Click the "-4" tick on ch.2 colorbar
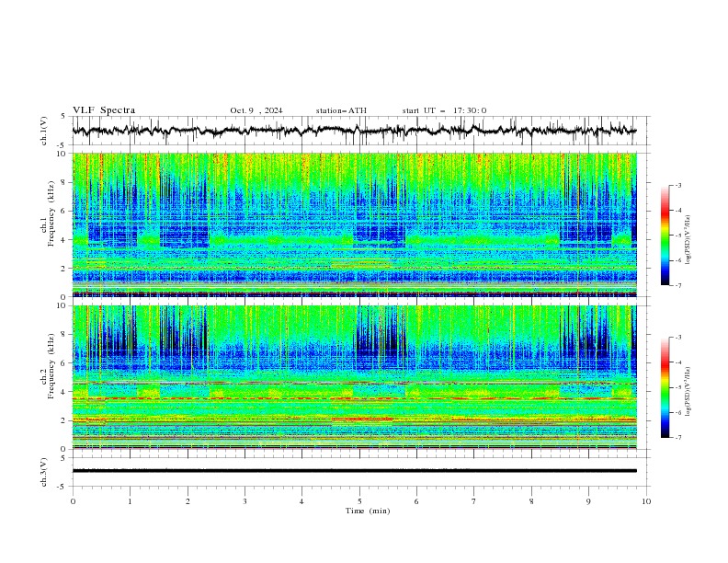This screenshot has width=728, height=563. pyautogui.click(x=677, y=362)
